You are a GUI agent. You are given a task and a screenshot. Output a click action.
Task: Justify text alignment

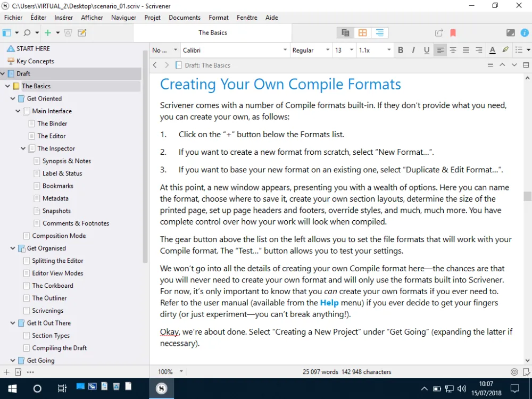tap(466, 50)
